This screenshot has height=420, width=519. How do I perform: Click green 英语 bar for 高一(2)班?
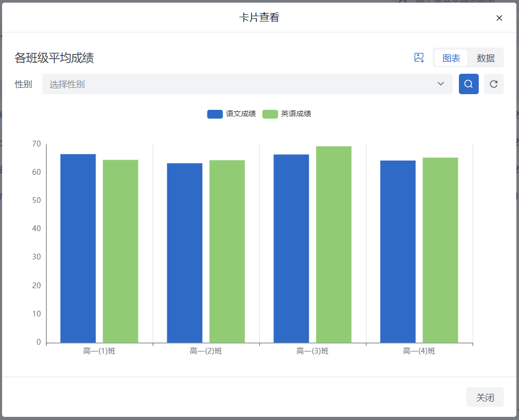pos(227,252)
